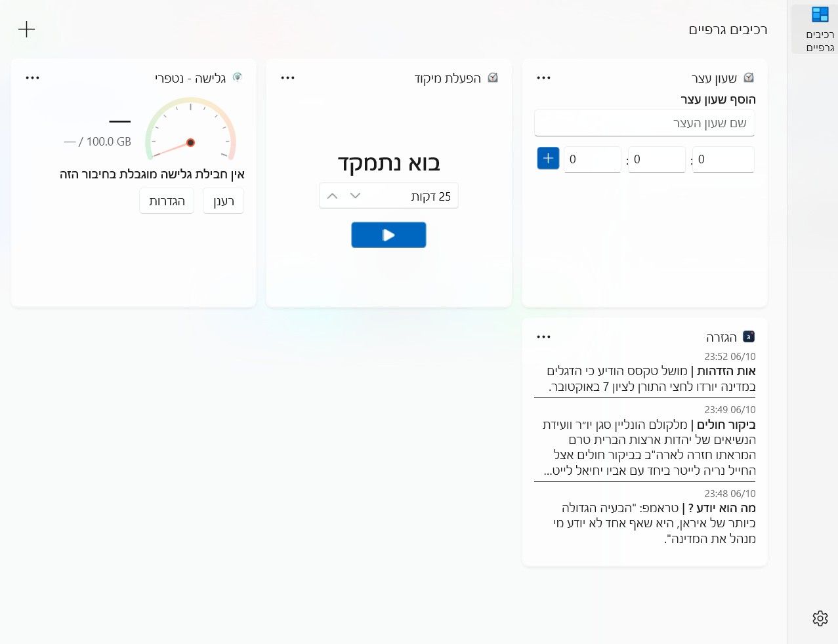Start the focus session with the play button
This screenshot has height=644, width=838.
tap(388, 235)
